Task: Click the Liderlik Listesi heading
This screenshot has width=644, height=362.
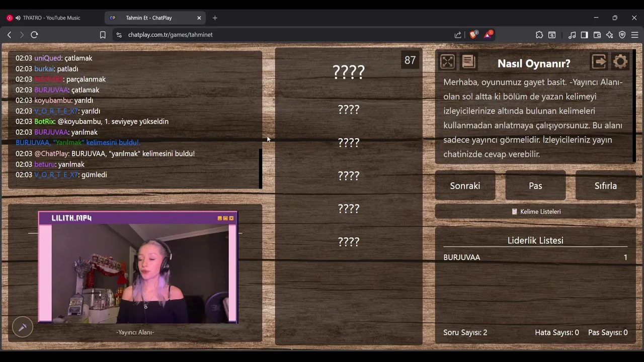Action: coord(535,240)
